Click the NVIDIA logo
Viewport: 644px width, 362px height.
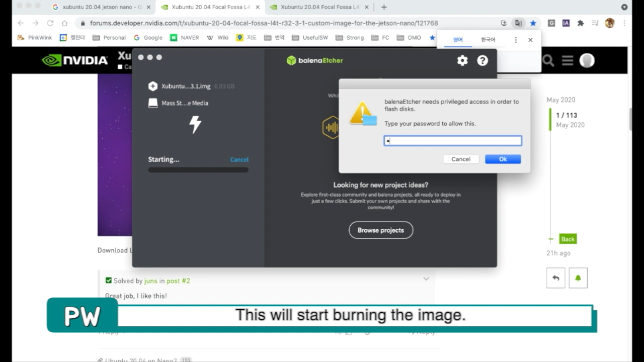pos(75,60)
